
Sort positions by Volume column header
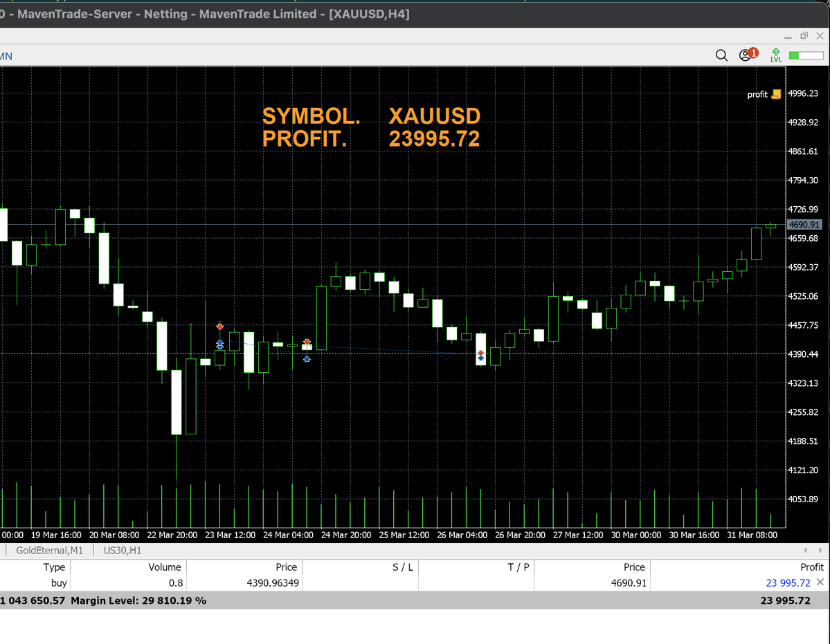pyautogui.click(x=164, y=567)
